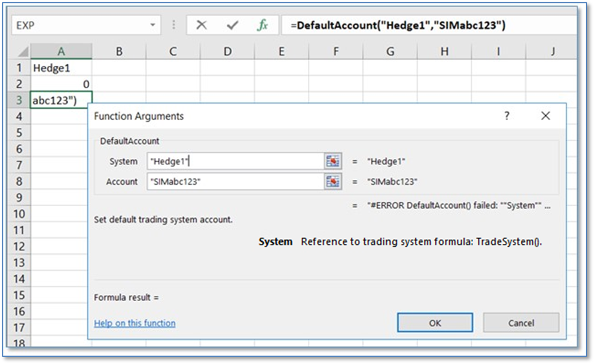Click the Insert Function fx icon
Viewport: 595px width, 364px height.
pos(262,26)
